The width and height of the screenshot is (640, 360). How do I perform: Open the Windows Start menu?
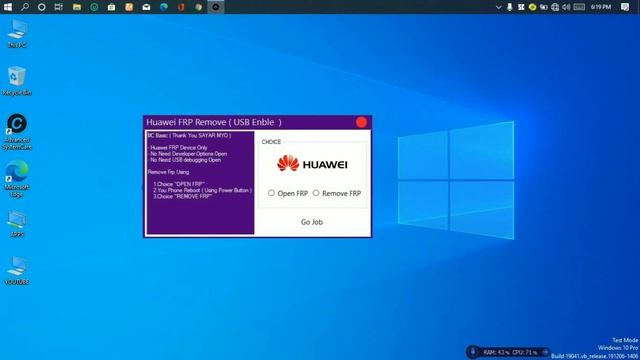(x=8, y=7)
